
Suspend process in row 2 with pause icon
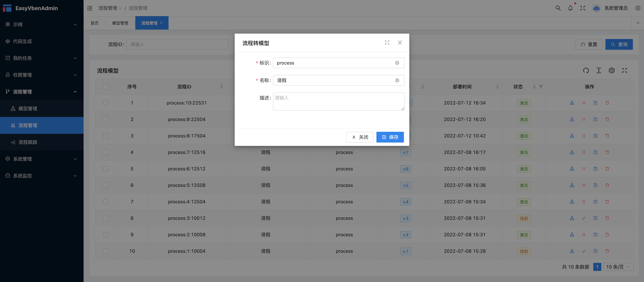pos(584,119)
